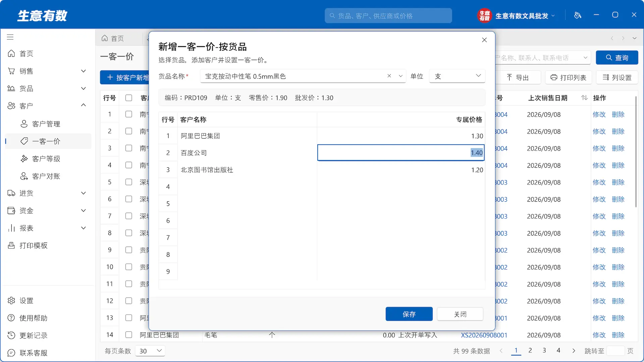Screen dimensions: 644x362
Task: Open 客户管理 submenu item
Action: click(46, 124)
